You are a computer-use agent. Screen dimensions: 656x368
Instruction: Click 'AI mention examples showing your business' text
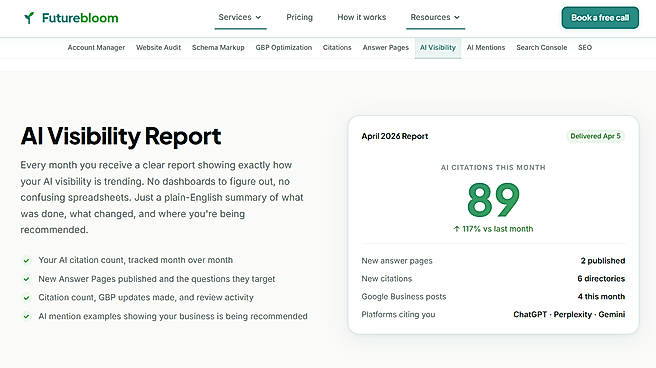coord(173,316)
